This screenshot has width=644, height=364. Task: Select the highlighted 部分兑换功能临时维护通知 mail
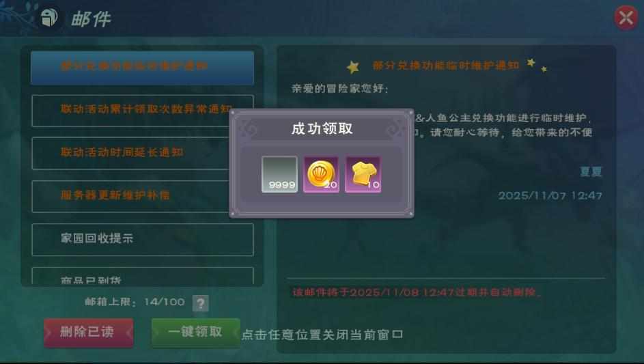click(142, 68)
